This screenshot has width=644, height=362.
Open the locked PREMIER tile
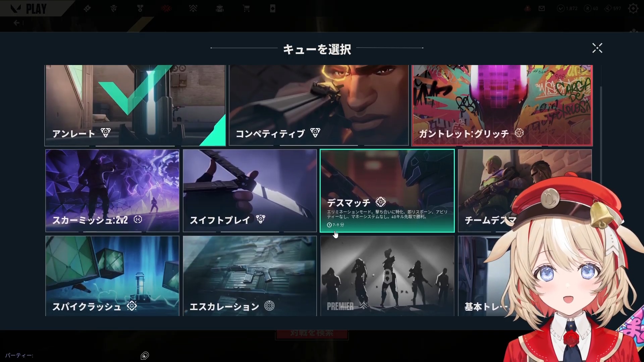pos(387,276)
